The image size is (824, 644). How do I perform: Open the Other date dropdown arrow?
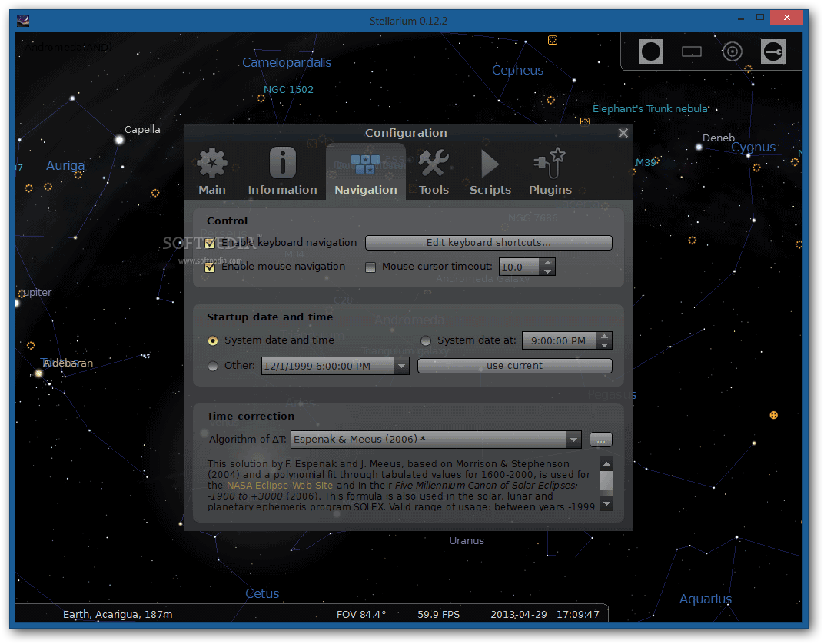401,366
